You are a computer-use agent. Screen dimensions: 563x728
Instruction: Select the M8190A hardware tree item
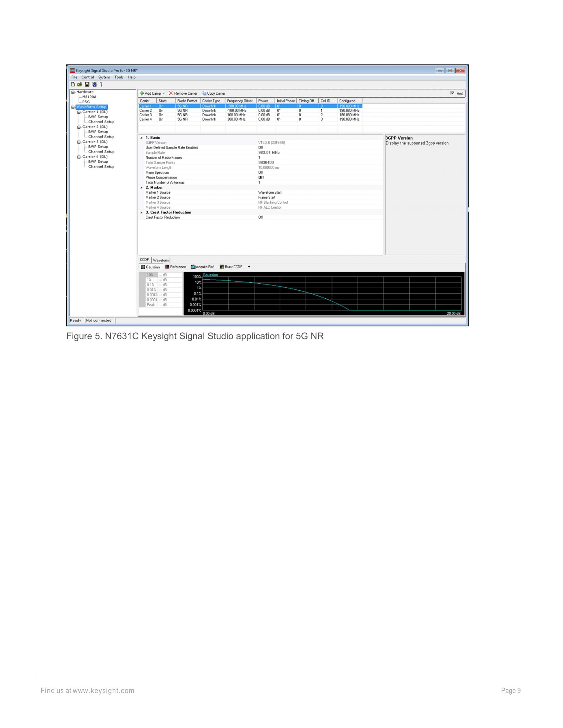(89, 97)
